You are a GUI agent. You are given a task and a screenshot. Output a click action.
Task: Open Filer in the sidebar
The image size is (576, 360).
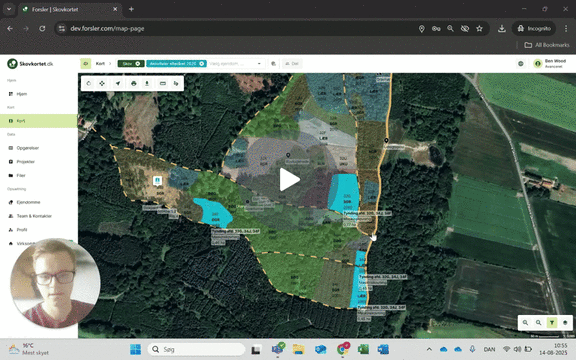(x=21, y=176)
